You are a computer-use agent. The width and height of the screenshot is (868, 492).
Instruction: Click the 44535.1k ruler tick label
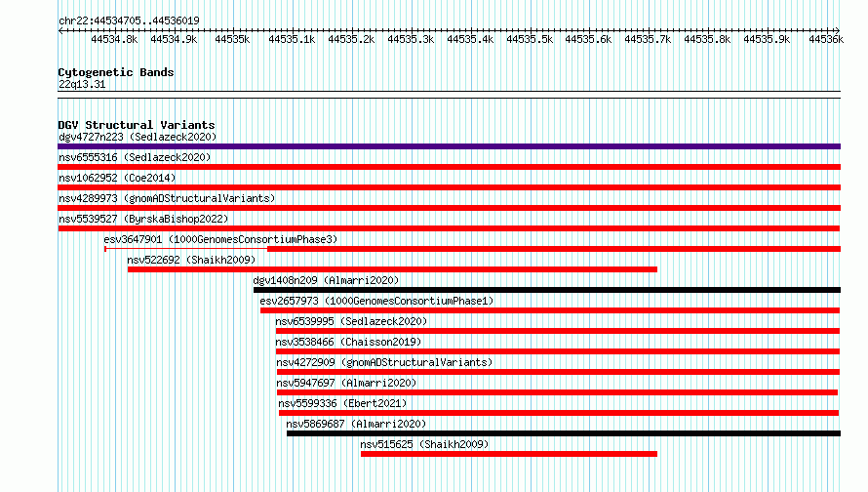click(x=292, y=39)
